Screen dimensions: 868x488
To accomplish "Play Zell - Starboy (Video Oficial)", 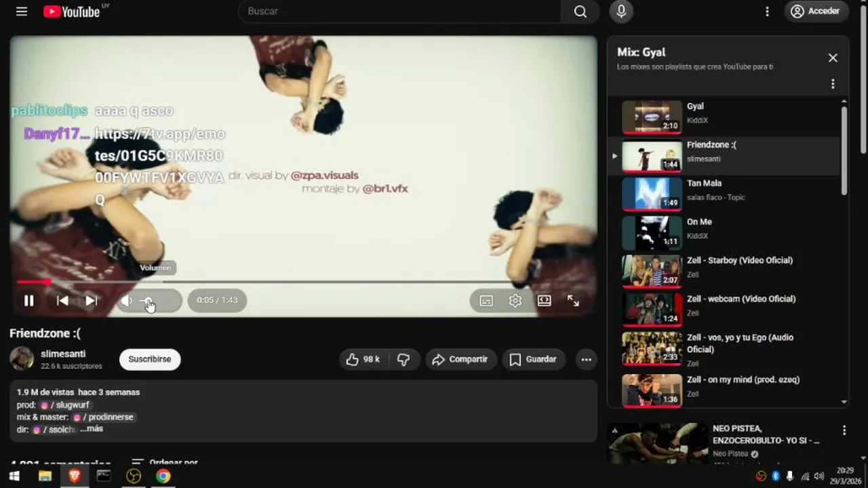I will tap(724, 272).
